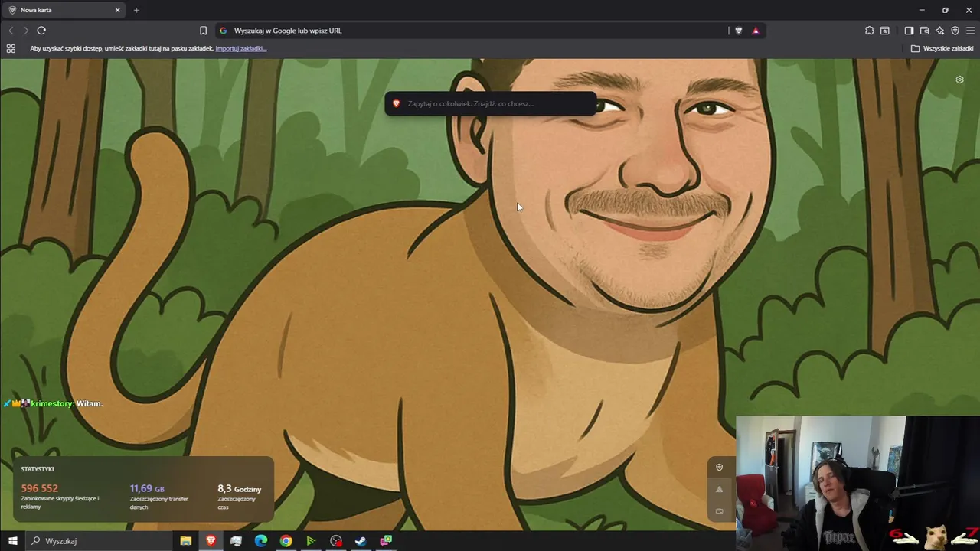Viewport: 980px width, 551px height.
Task: Click the Brave Talk camera widget icon
Action: (719, 510)
